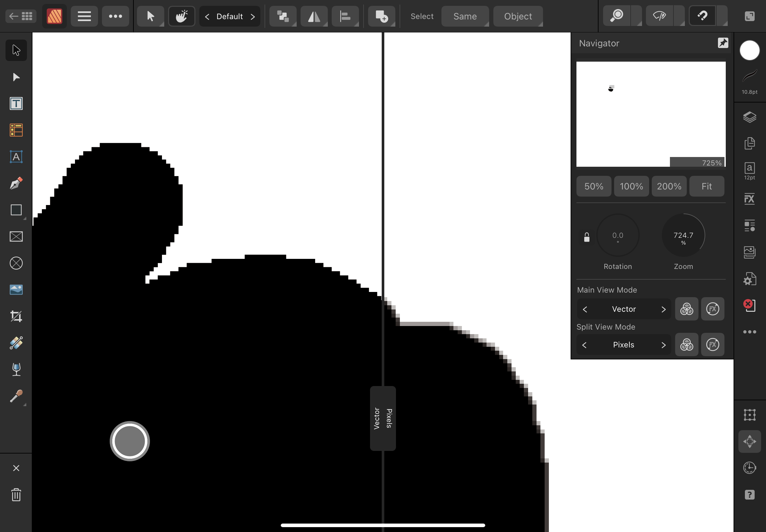Open Stroke studio 10.8pt
This screenshot has width=766, height=532.
pos(749,82)
